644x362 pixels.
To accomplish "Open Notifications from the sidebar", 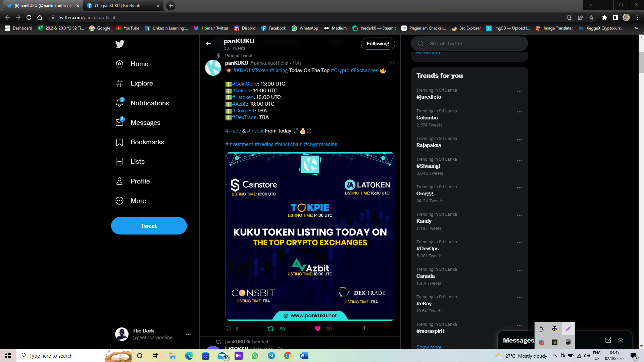I will click(x=142, y=103).
